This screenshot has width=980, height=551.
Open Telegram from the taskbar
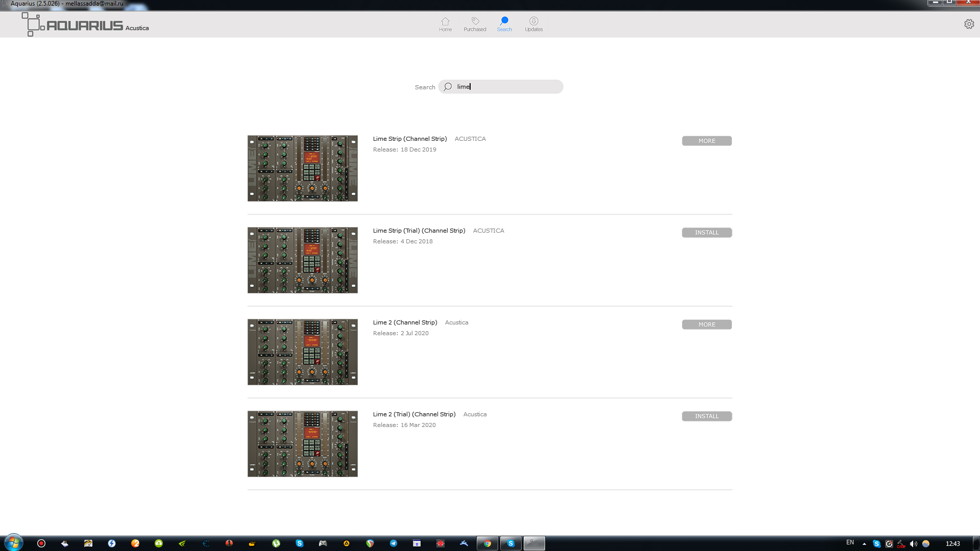pos(394,543)
